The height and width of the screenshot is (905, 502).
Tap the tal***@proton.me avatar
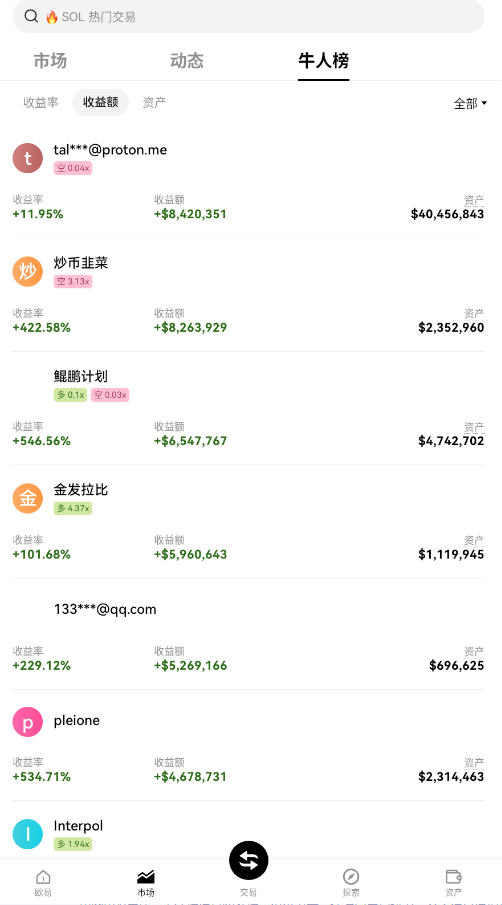(28, 158)
